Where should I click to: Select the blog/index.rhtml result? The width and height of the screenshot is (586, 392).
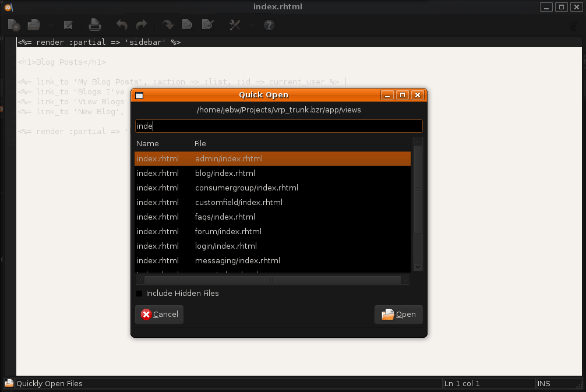point(273,173)
